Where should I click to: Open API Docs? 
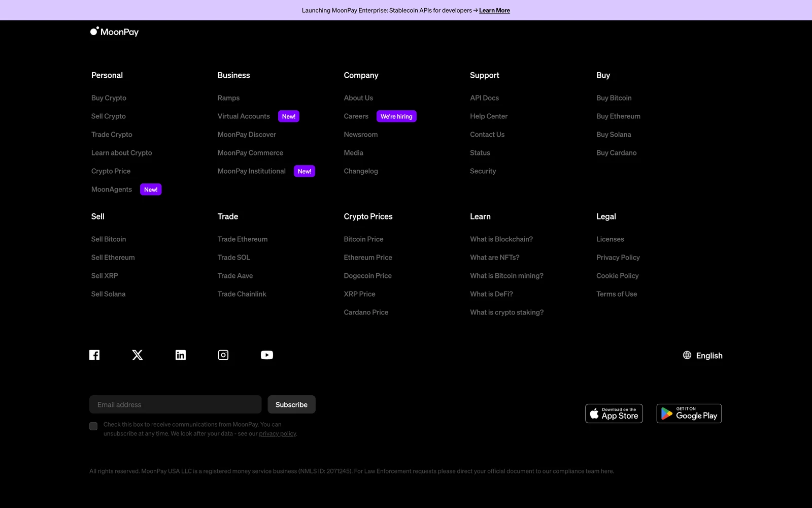[x=484, y=98]
